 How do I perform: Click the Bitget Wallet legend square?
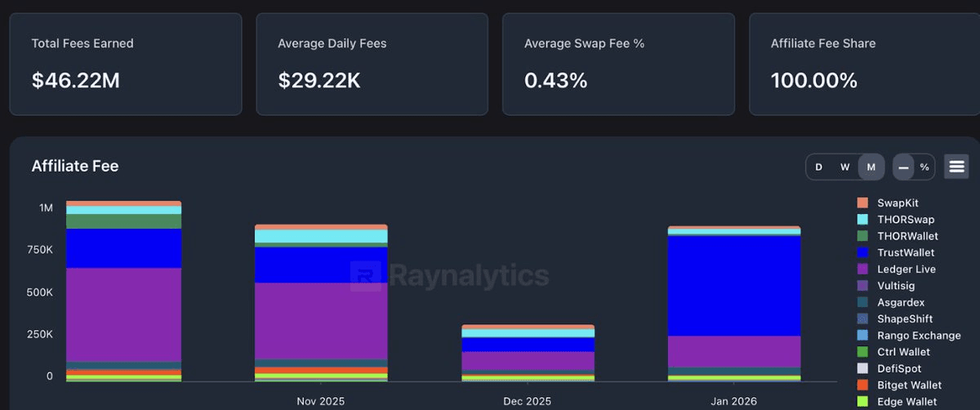(862, 385)
